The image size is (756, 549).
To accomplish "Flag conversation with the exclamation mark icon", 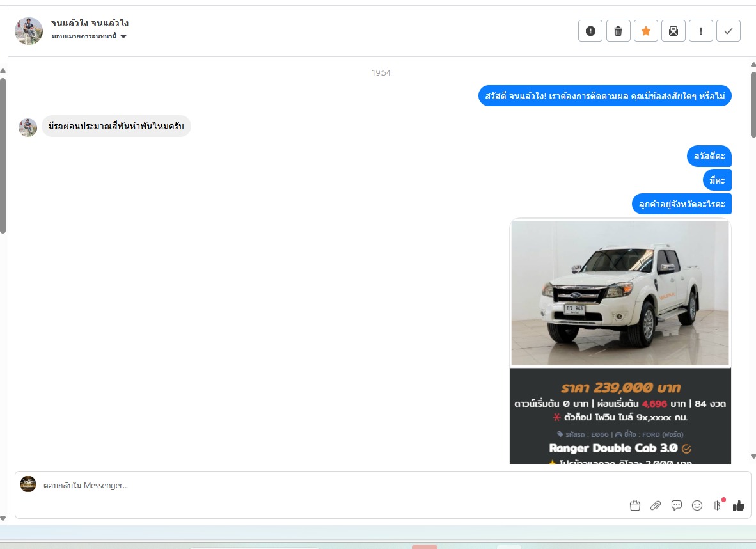I will click(700, 31).
